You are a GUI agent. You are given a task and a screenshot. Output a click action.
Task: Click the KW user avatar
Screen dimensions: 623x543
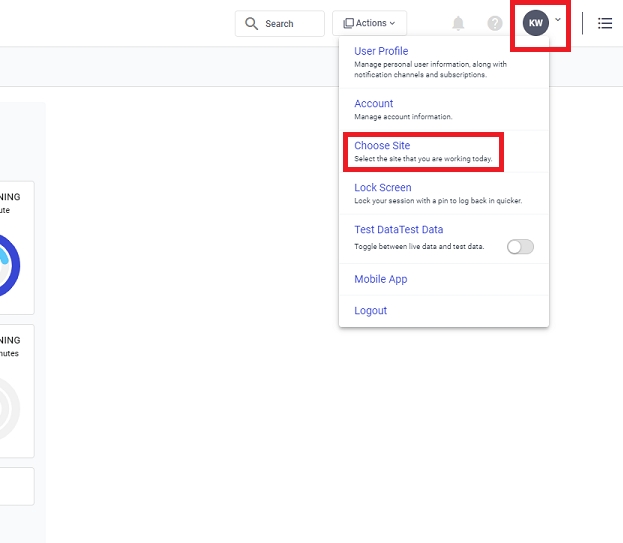[x=536, y=23]
